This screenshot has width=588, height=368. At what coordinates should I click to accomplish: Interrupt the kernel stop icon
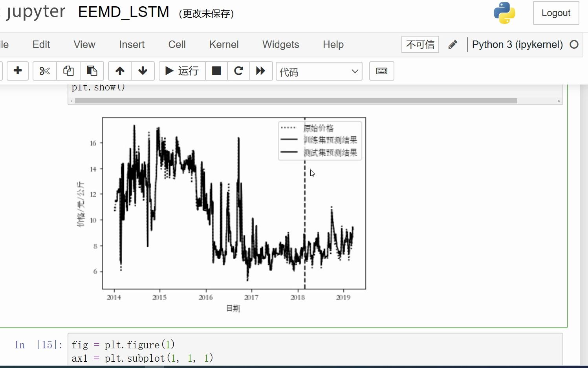tap(216, 71)
